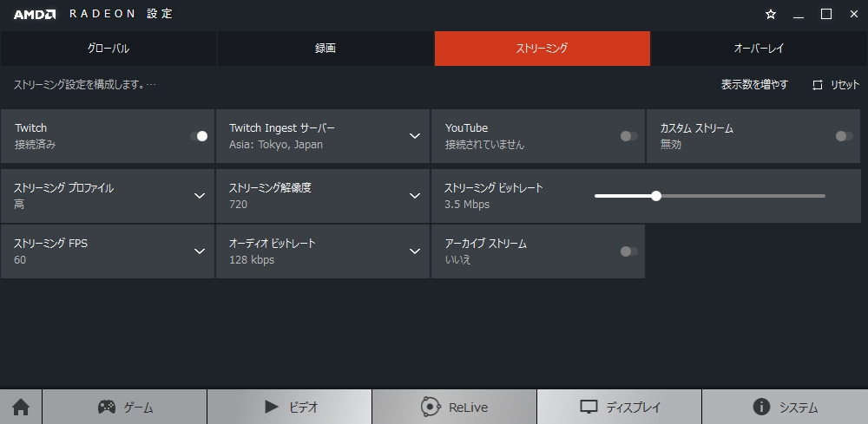
Task: Open the ディスプレイ monitor icon section
Action: pos(619,407)
